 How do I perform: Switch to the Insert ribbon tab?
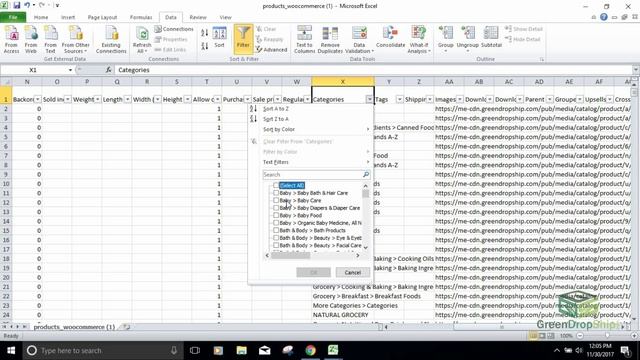[68, 17]
